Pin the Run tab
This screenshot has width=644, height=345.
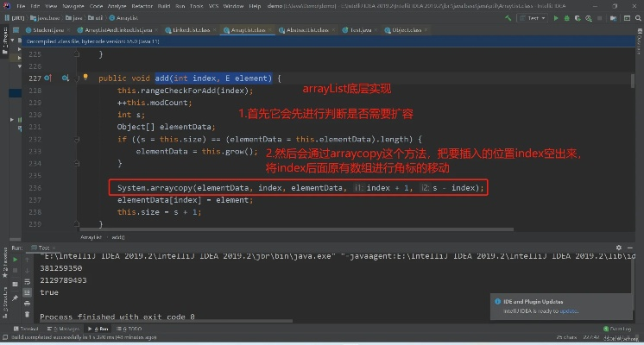pyautogui.click(x=16, y=298)
